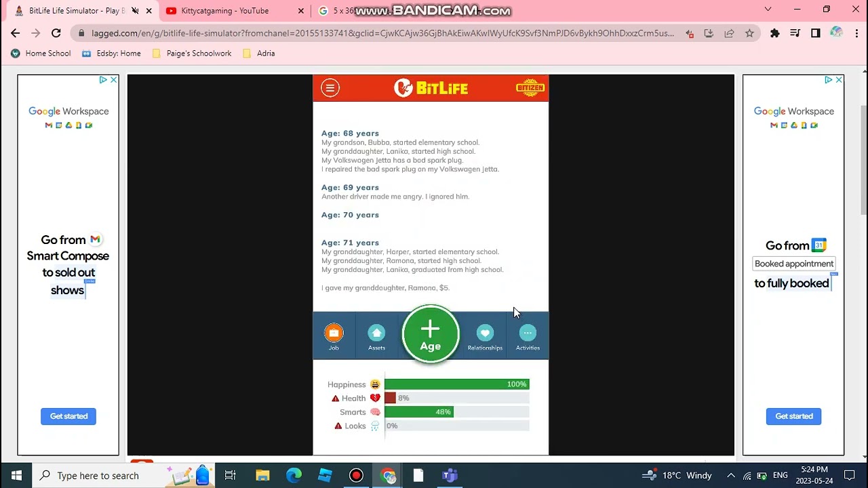Click the BitLife logo

431,88
